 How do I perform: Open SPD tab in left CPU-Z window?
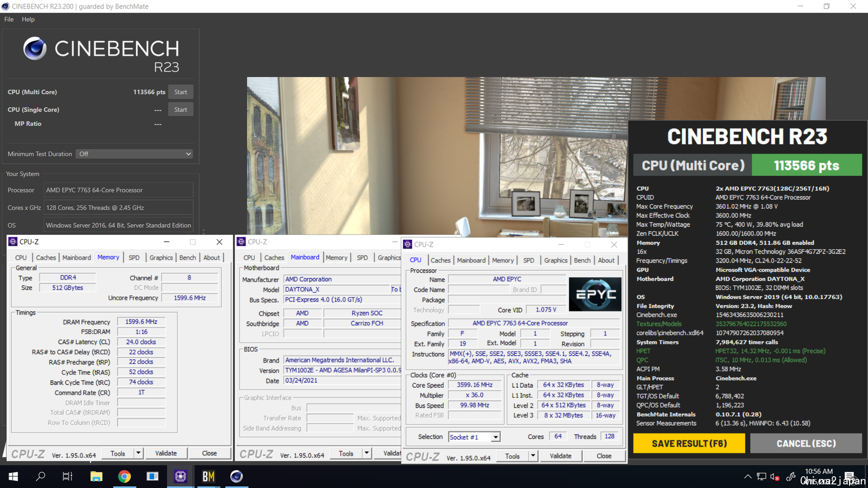pyautogui.click(x=134, y=258)
